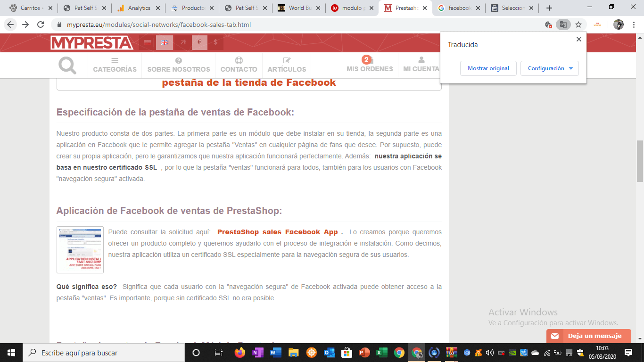Click the site security lock icon
The image size is (644, 362).
59,25
